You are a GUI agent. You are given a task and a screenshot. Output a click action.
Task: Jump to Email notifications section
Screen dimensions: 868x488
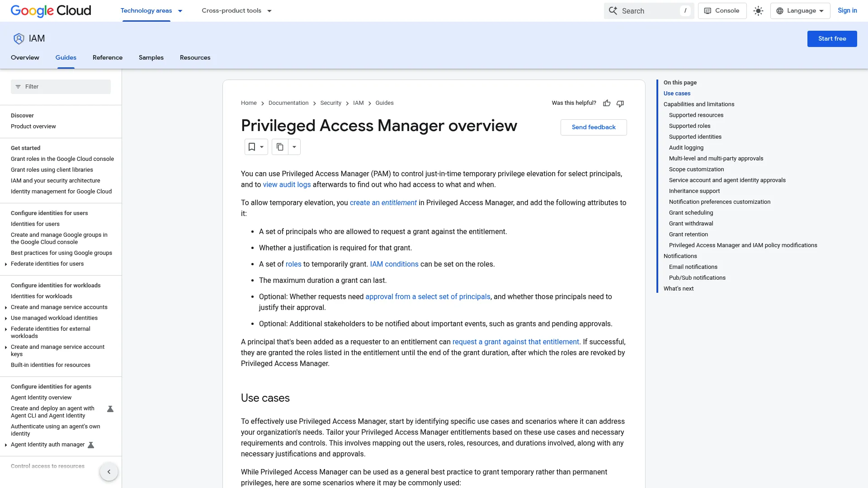tap(693, 267)
